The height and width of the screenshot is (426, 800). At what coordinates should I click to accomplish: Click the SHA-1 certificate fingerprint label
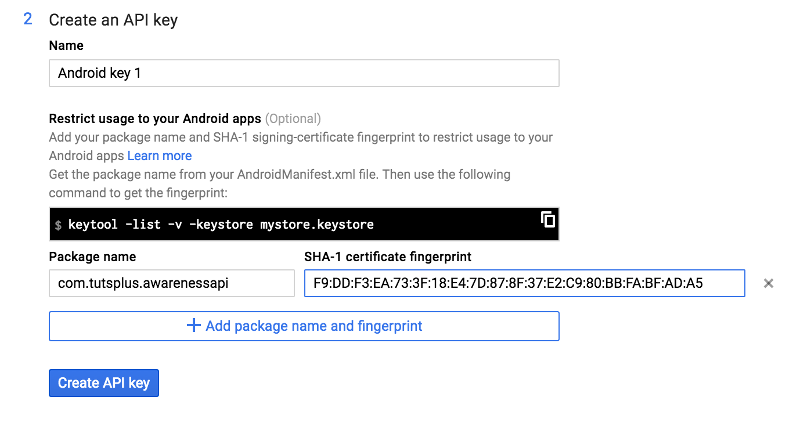click(388, 257)
